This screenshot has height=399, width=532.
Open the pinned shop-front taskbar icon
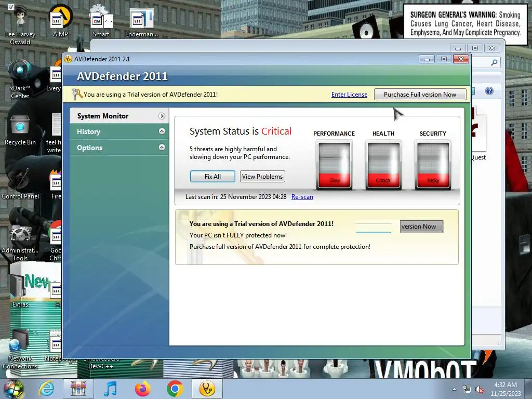click(78, 389)
